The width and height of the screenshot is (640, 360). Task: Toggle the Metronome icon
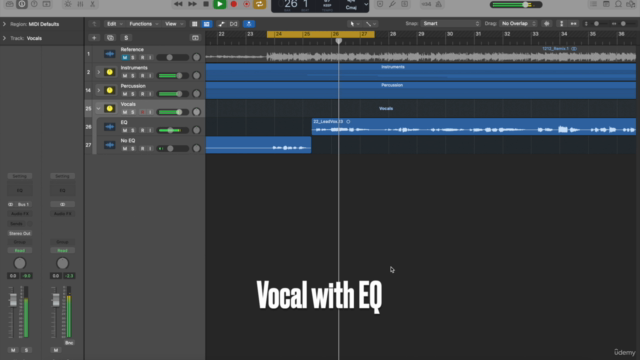(439, 4)
